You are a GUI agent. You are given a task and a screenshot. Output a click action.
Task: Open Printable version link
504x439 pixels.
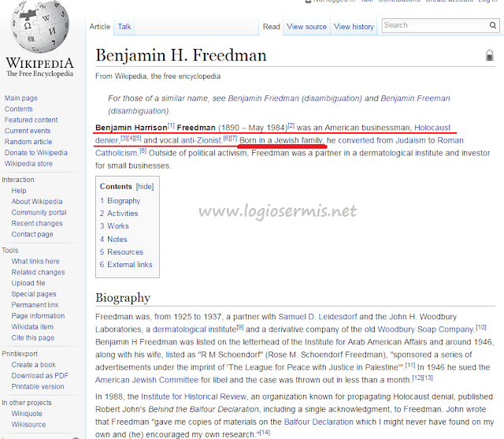tap(38, 387)
